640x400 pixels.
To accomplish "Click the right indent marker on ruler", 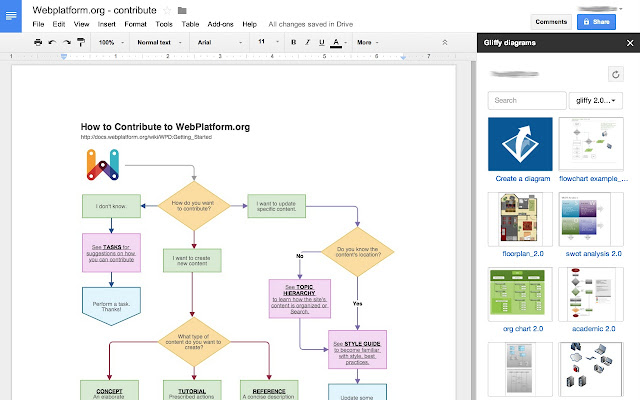I will point(403,58).
